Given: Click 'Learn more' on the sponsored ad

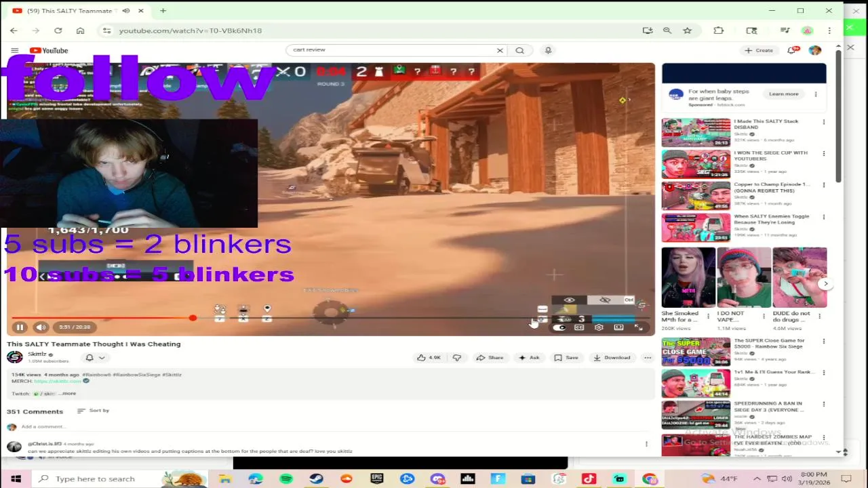Looking at the screenshot, I should (783, 94).
